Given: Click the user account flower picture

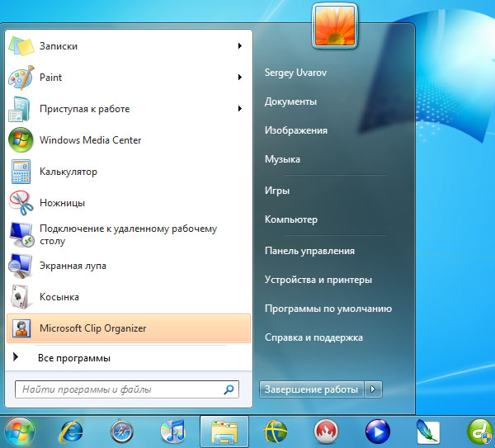Looking at the screenshot, I should click(335, 26).
